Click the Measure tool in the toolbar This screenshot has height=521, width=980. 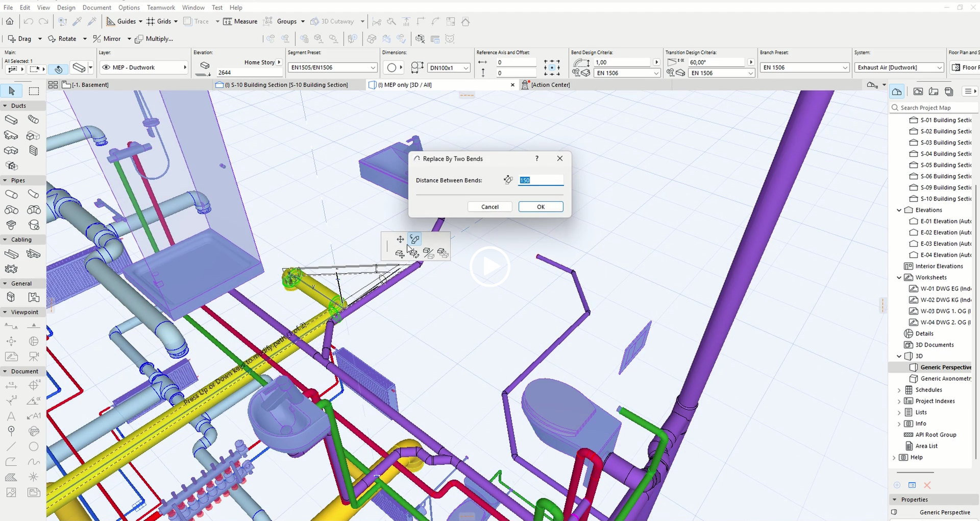click(x=240, y=21)
